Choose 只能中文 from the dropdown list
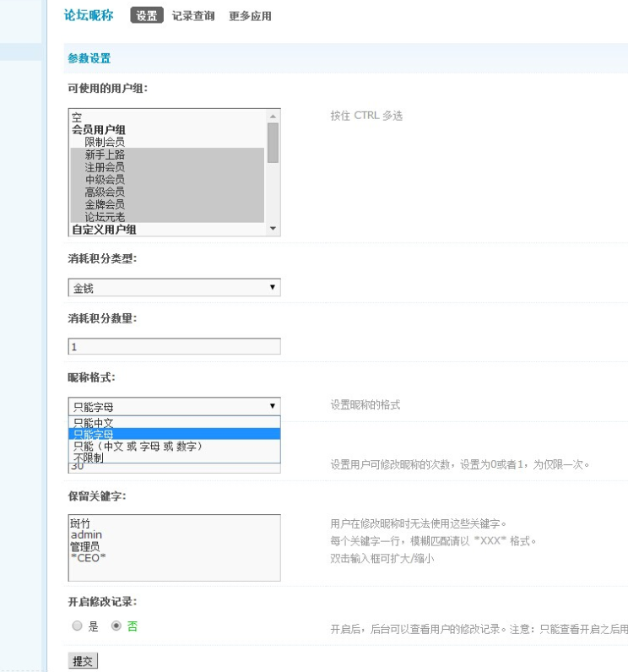Image resolution: width=628 pixels, height=672 pixels. pyautogui.click(x=175, y=423)
